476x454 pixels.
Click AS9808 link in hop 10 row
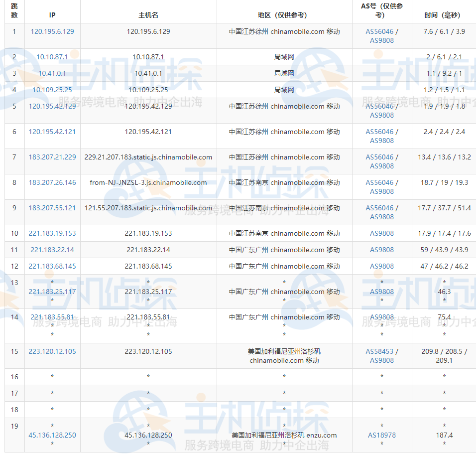point(382,233)
